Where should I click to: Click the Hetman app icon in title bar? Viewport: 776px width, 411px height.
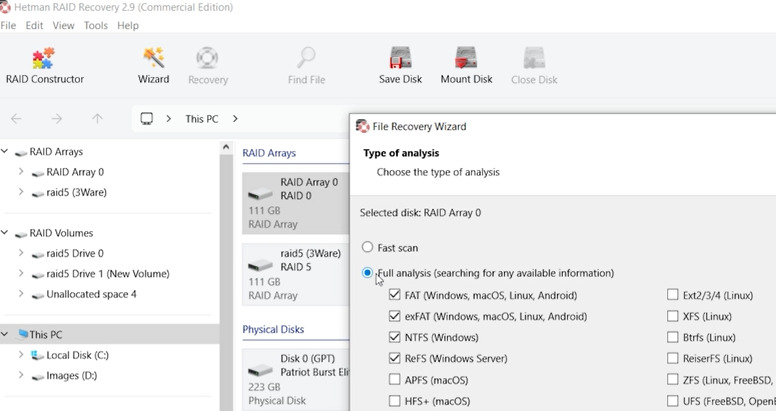[5, 7]
